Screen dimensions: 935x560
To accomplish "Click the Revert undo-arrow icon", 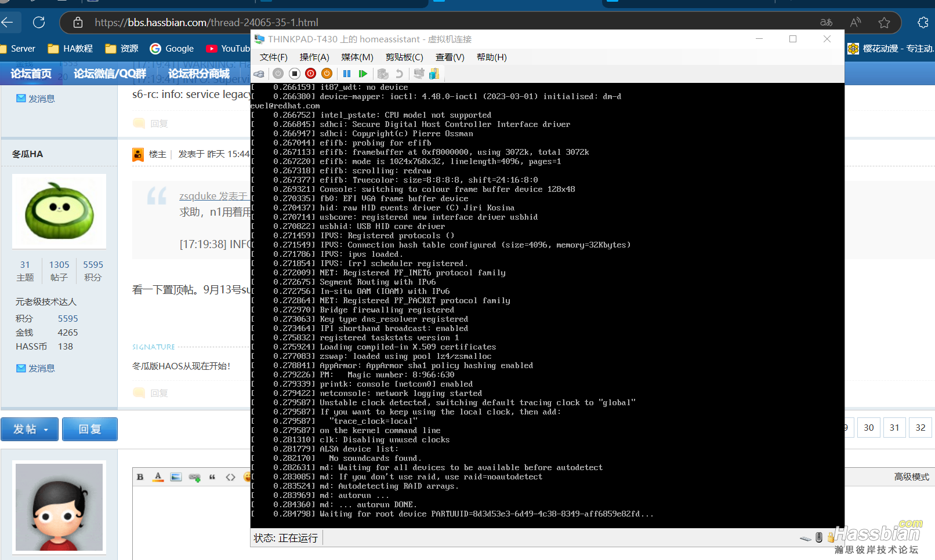I will tap(399, 74).
